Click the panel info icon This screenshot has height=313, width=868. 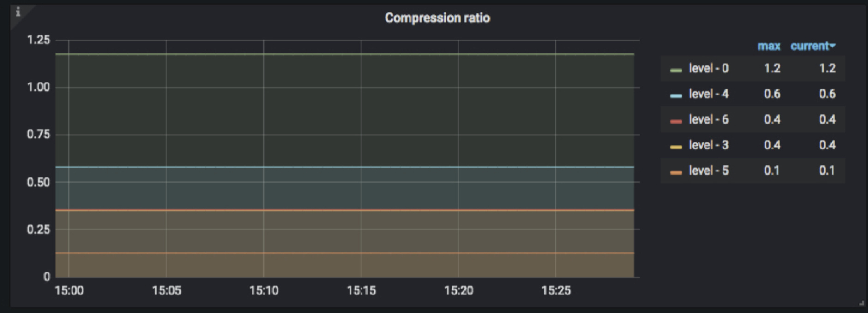click(x=18, y=12)
